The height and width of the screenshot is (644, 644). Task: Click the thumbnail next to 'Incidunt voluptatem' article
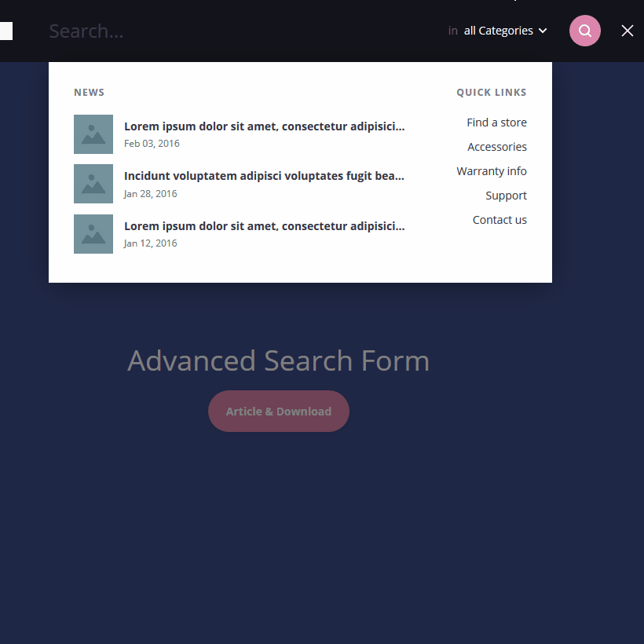tap(93, 183)
